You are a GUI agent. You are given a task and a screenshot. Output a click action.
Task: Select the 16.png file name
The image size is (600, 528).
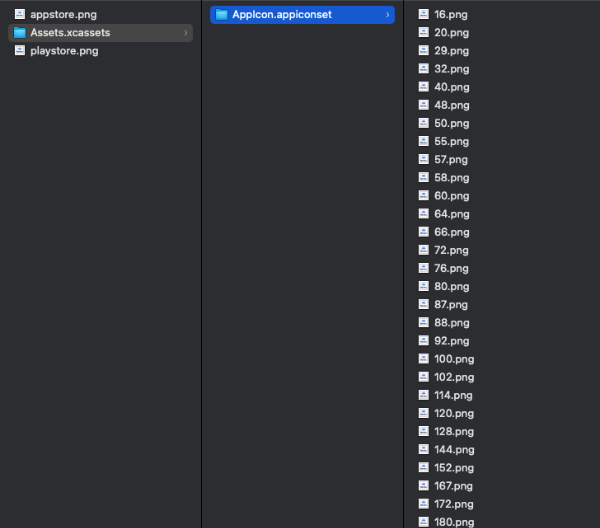[451, 15]
